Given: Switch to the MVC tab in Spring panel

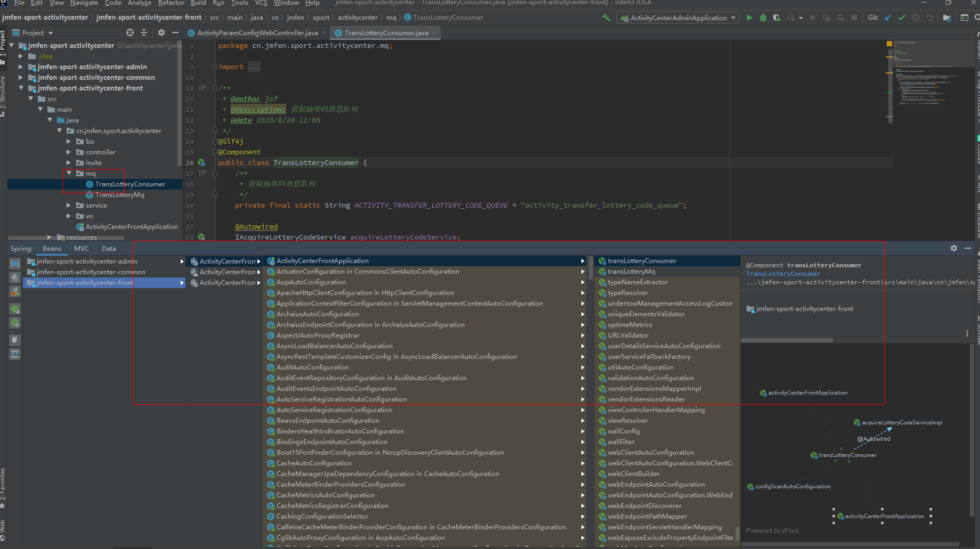Looking at the screenshot, I should (82, 249).
